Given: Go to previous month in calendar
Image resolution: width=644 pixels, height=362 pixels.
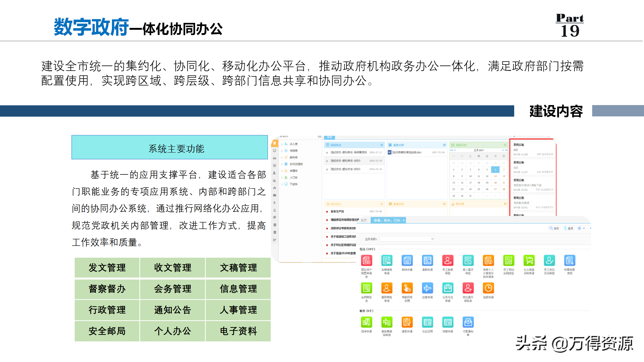Looking at the screenshot, I should point(455,150).
